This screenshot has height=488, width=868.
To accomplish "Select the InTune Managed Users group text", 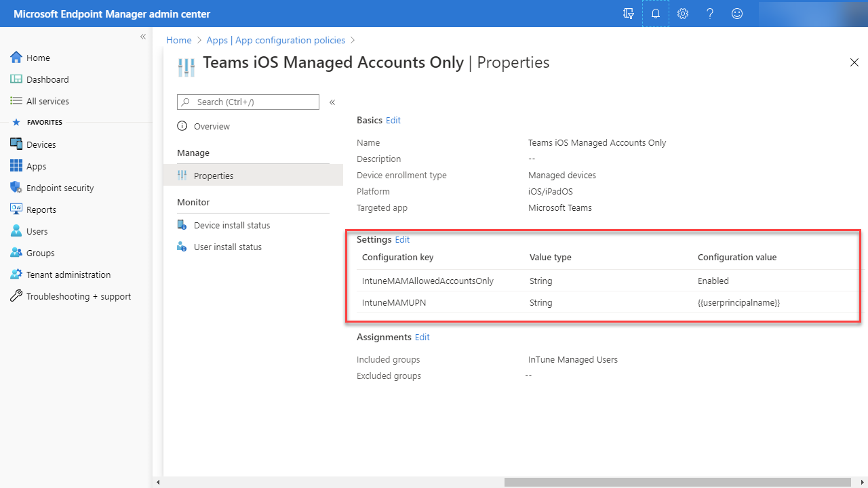I will tap(573, 359).
